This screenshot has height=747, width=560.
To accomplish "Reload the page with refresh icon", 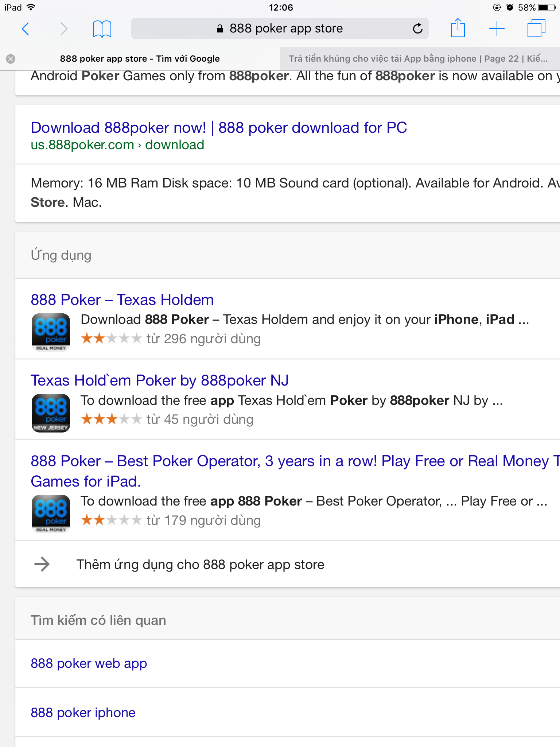I will pyautogui.click(x=417, y=28).
